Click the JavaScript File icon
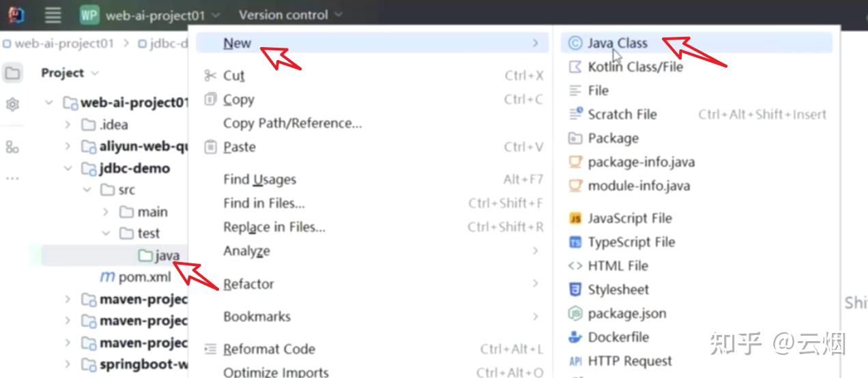 tap(575, 218)
